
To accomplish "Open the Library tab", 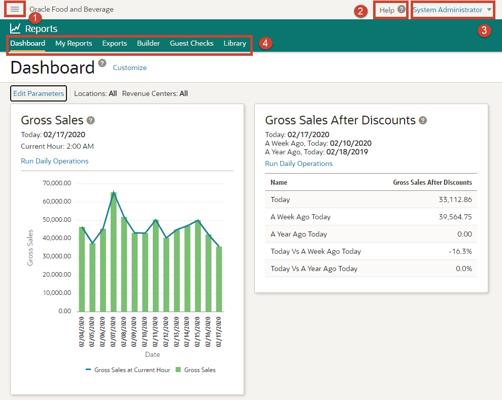I will [x=235, y=43].
